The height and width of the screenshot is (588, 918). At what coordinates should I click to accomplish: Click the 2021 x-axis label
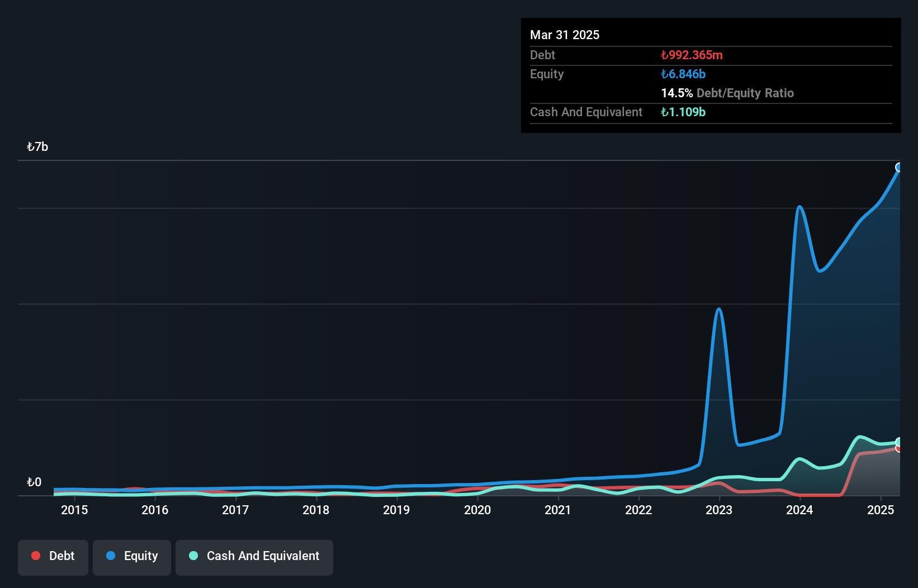tap(558, 510)
